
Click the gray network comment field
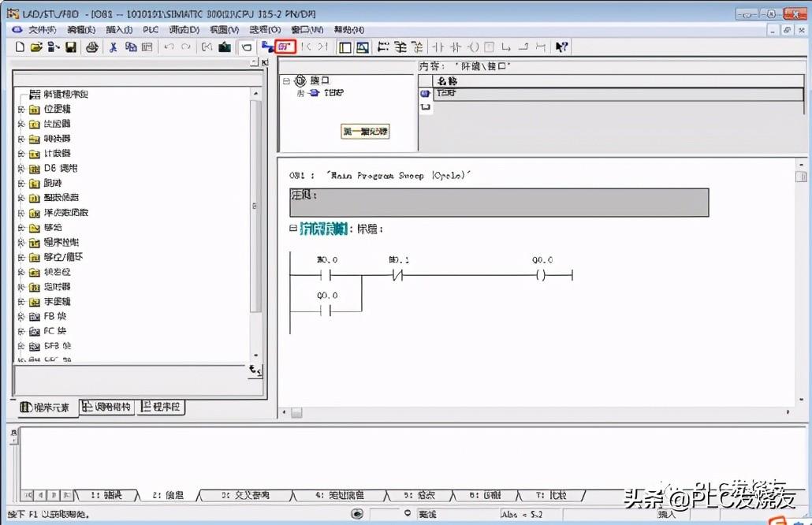[499, 203]
